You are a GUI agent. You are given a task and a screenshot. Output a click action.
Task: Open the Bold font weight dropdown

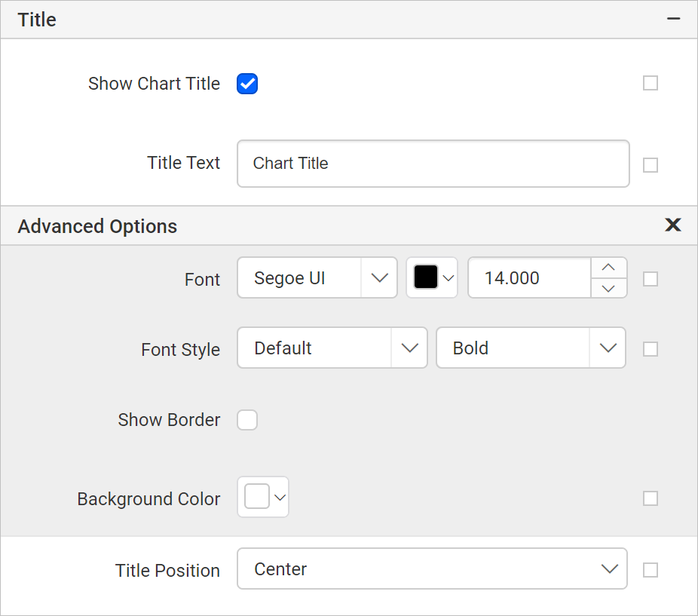(531, 348)
